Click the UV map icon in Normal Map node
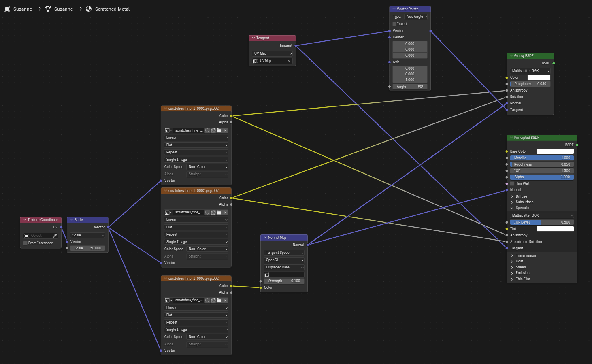Screen dimensions: 592x364 coord(267,275)
